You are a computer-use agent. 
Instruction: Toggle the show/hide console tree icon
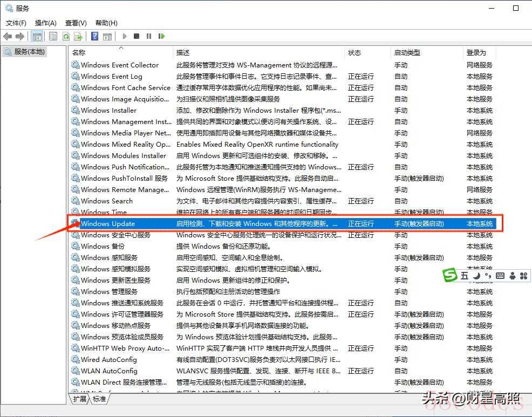[37, 36]
